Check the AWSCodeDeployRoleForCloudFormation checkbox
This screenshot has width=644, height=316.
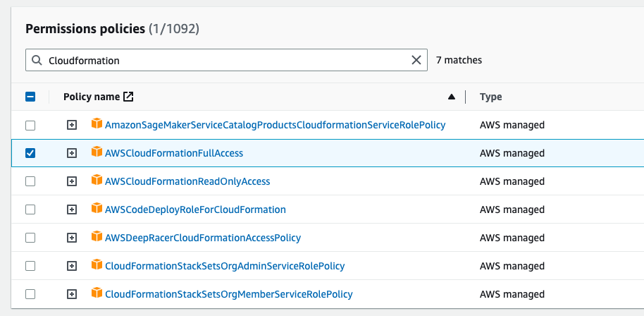[30, 209]
